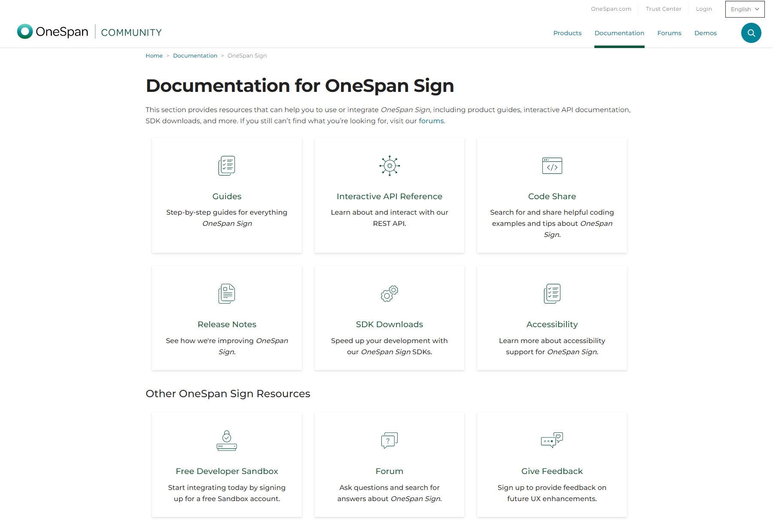Viewport: 773px width, 532px height.
Task: Click the COMMUNITY header text
Action: (x=131, y=33)
